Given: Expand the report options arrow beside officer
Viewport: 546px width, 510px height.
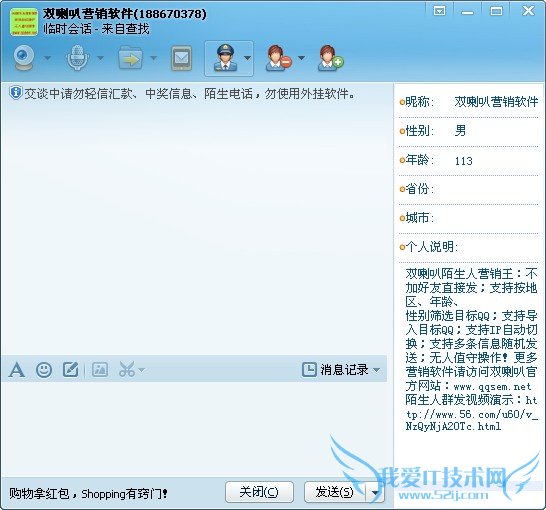Looking at the screenshot, I should (247, 58).
